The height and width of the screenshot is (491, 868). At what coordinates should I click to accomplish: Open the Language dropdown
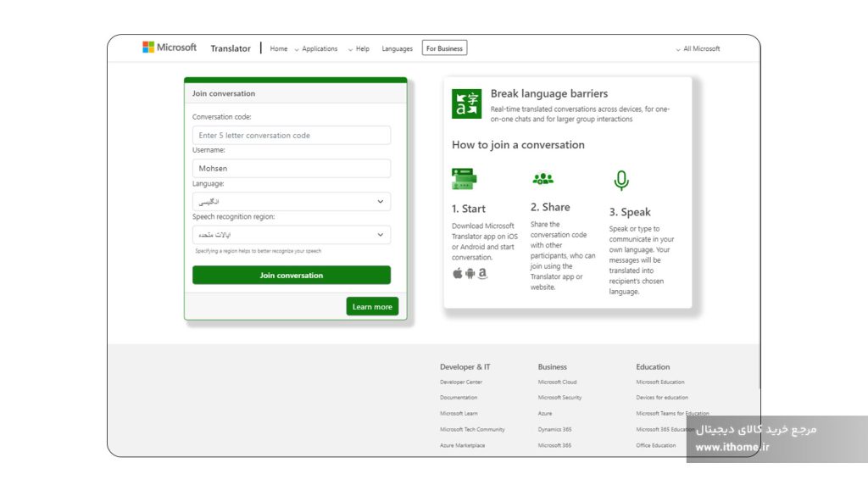tap(292, 202)
